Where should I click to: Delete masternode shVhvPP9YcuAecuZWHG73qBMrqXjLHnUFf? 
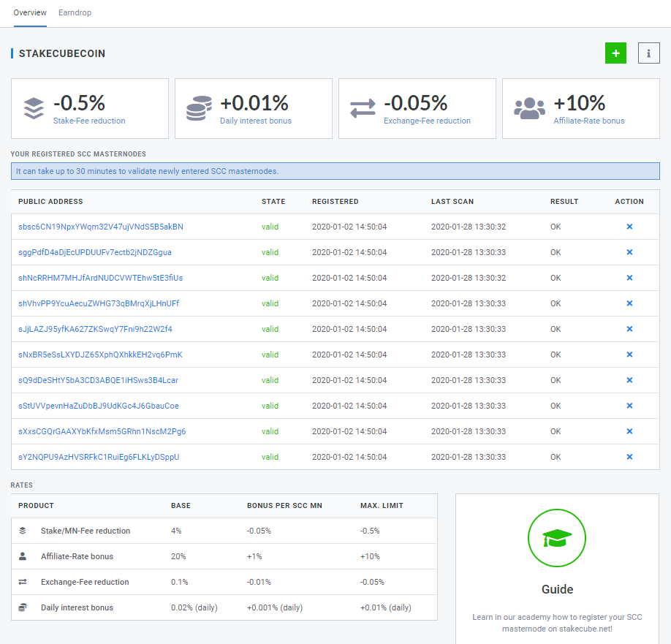click(x=629, y=303)
